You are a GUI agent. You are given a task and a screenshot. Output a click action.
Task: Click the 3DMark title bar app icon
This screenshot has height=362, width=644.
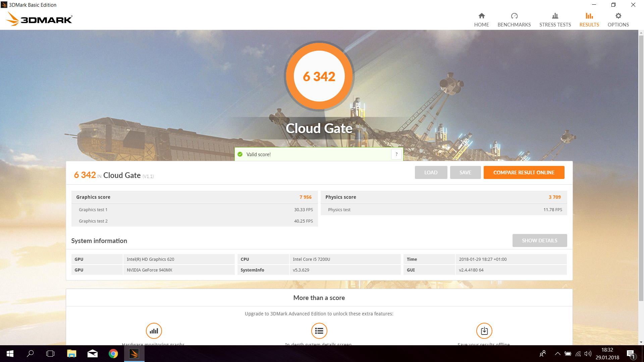[4, 5]
